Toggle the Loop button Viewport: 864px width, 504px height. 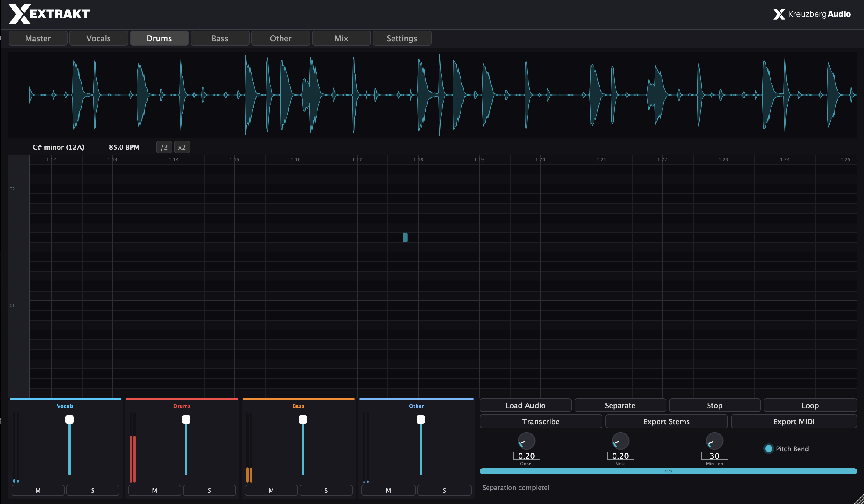[x=810, y=405]
